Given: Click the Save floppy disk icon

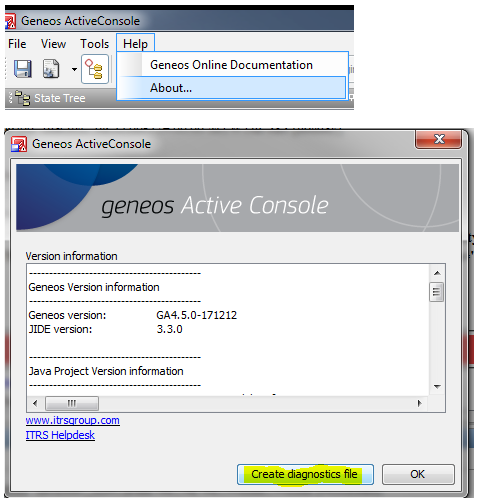Looking at the screenshot, I should [x=23, y=69].
